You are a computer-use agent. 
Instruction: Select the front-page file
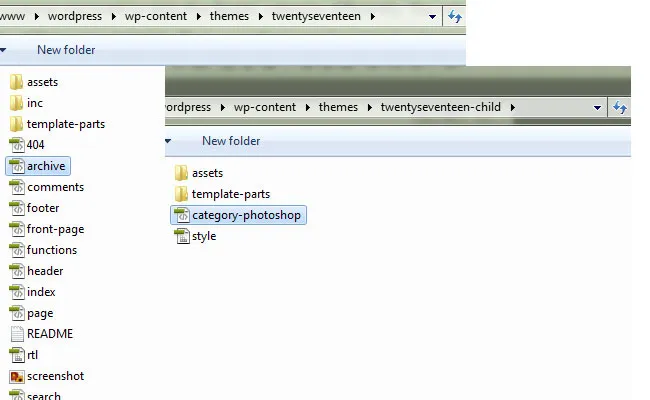(55, 229)
